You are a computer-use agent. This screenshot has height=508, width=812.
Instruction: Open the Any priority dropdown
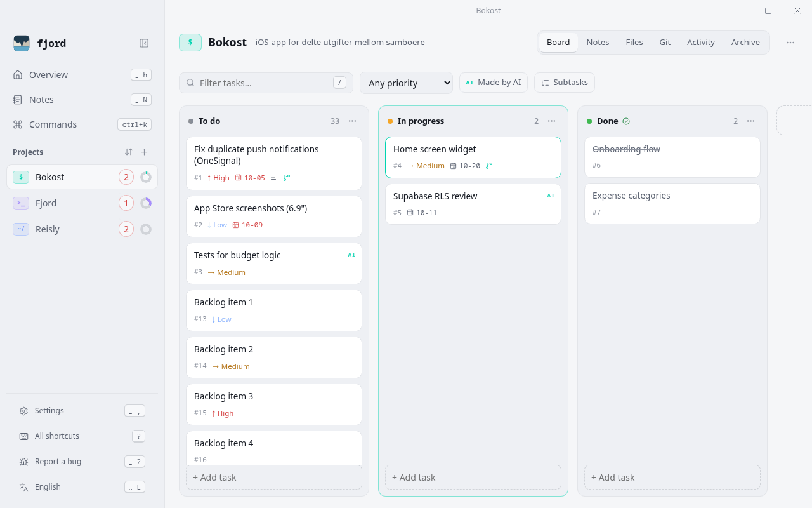406,83
